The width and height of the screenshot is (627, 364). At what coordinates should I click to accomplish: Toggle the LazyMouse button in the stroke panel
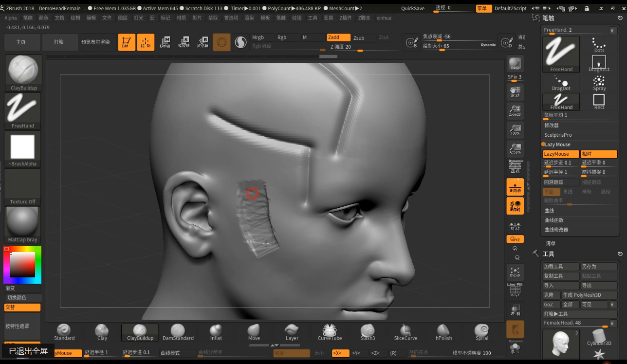click(561, 154)
